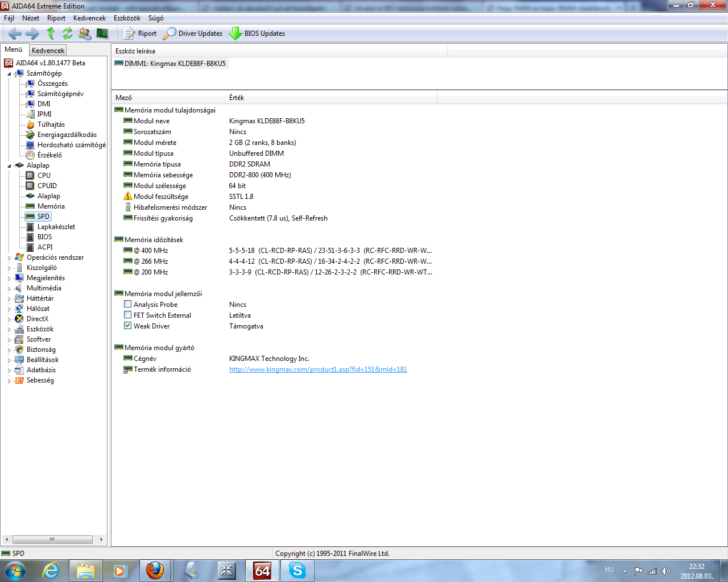Toggle the Analysis Probe checkbox
This screenshot has height=582, width=728.
coord(128,304)
